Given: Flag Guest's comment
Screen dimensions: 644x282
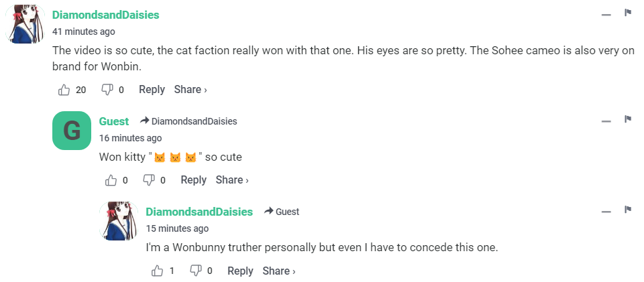Looking at the screenshot, I should pyautogui.click(x=628, y=119).
